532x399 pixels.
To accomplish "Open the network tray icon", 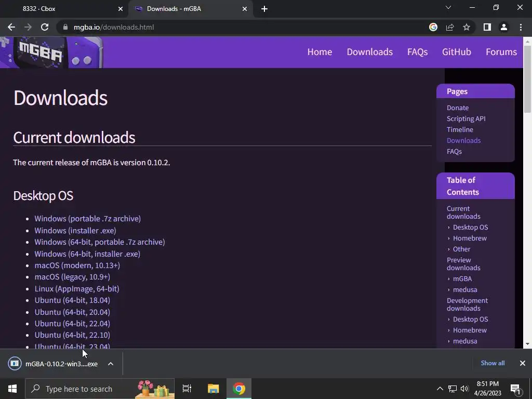I will pos(453,389).
